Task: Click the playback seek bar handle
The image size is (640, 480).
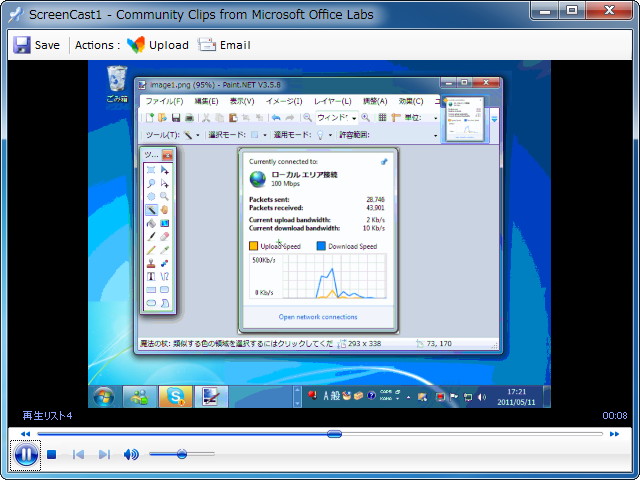Action: pyautogui.click(x=334, y=434)
